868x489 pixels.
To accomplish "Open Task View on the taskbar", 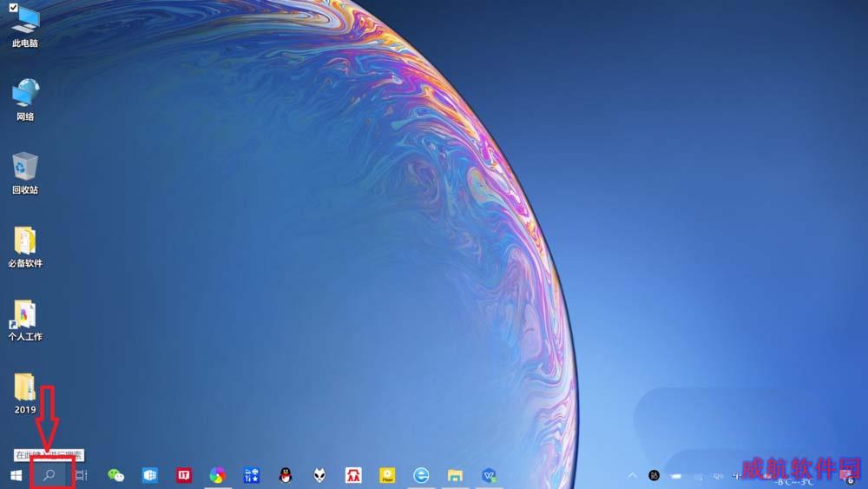I will pyautogui.click(x=82, y=475).
